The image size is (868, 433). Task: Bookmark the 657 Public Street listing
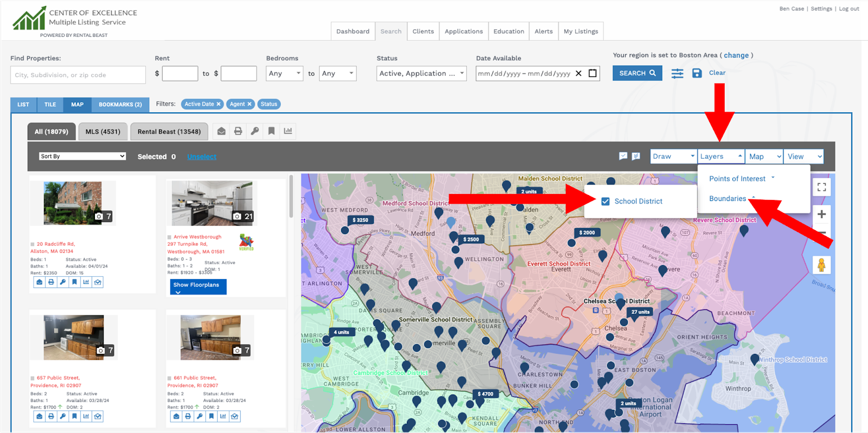click(x=74, y=416)
